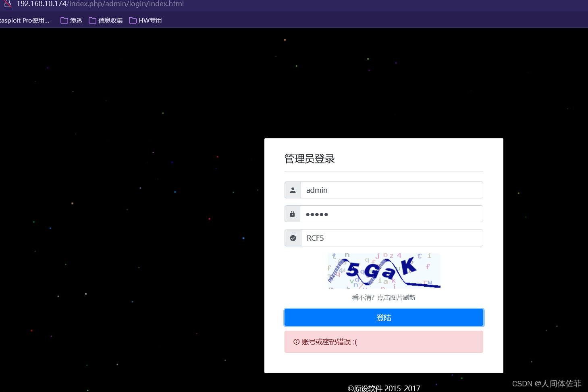The width and height of the screenshot is (588, 392).
Task: Click the 看不清? 点击图片刷新 hint text
Action: tap(384, 298)
